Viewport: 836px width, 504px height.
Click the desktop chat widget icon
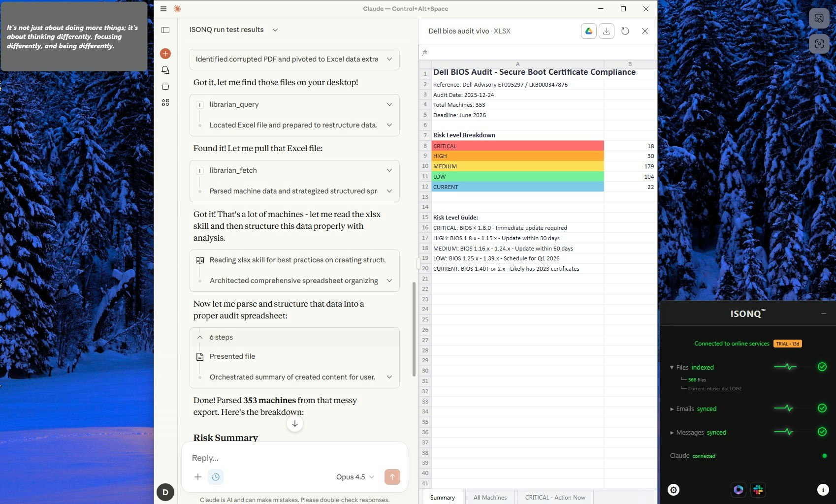pos(819,18)
